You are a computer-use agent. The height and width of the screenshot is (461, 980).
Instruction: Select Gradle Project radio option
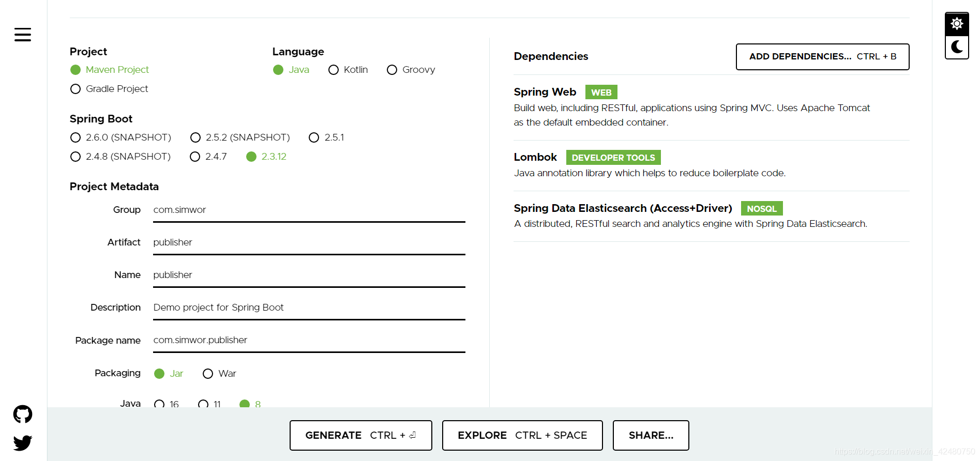click(x=109, y=89)
